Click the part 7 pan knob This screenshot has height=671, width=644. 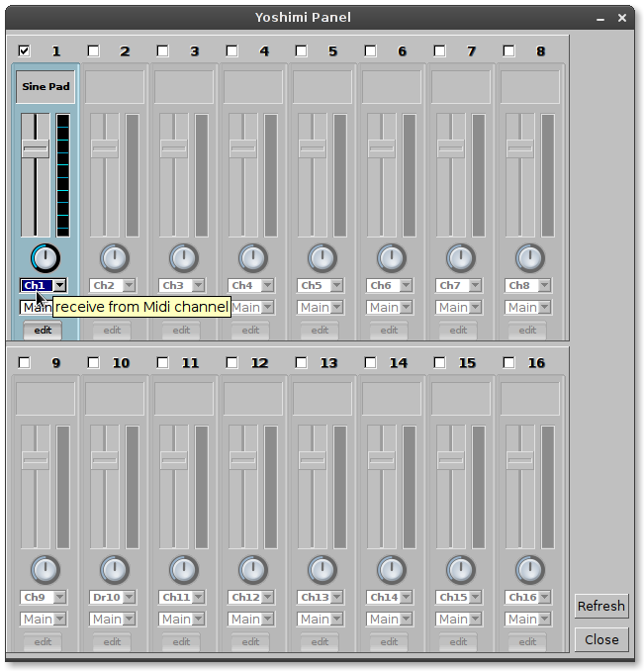[x=461, y=258]
